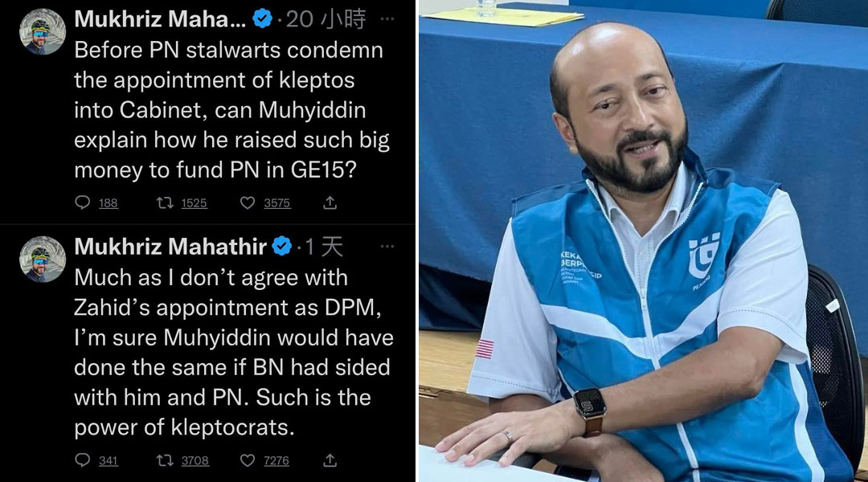Like the tweet about Muhyiddin's GE15 money
Image resolution: width=868 pixels, height=482 pixels.
(248, 203)
